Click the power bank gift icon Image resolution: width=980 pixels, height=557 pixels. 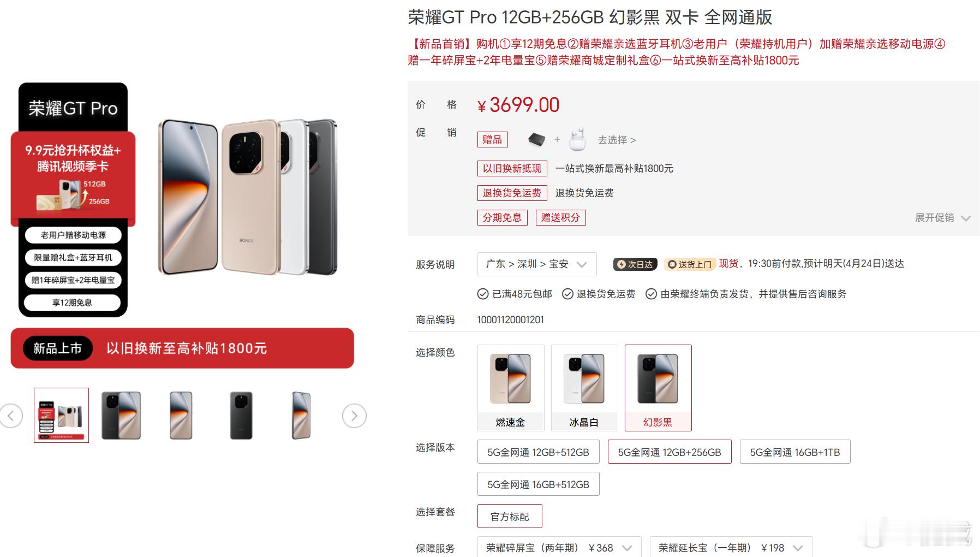pos(537,140)
